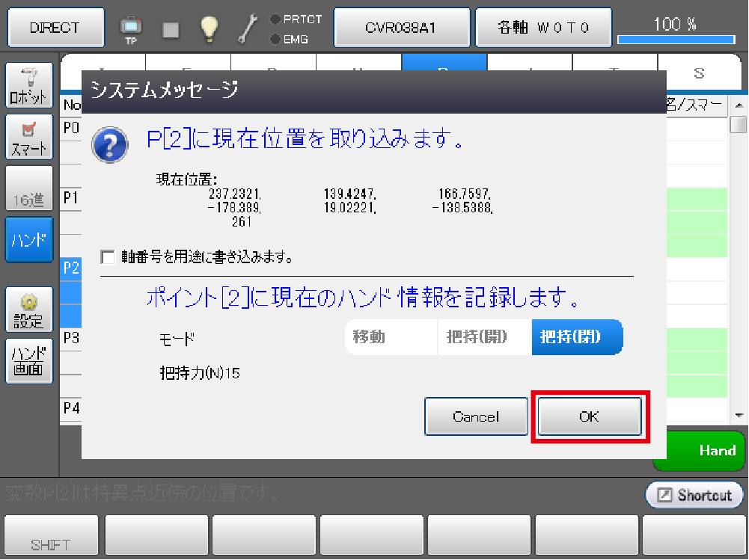Open the スマート sidebar button
The width and height of the screenshot is (749, 560).
click(x=29, y=136)
